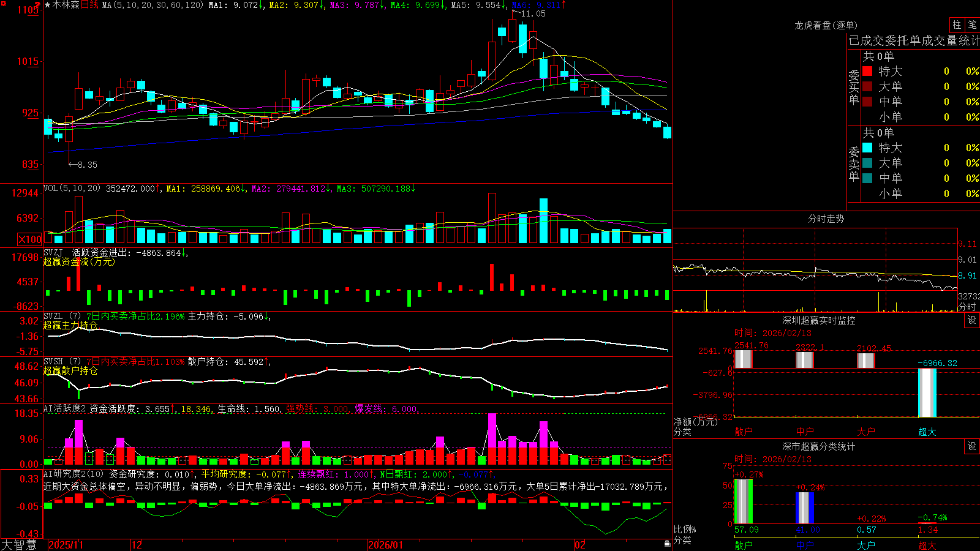Click the teal 大单 swatch in 委卖单
The width and height of the screenshot is (980, 551).
point(867,163)
